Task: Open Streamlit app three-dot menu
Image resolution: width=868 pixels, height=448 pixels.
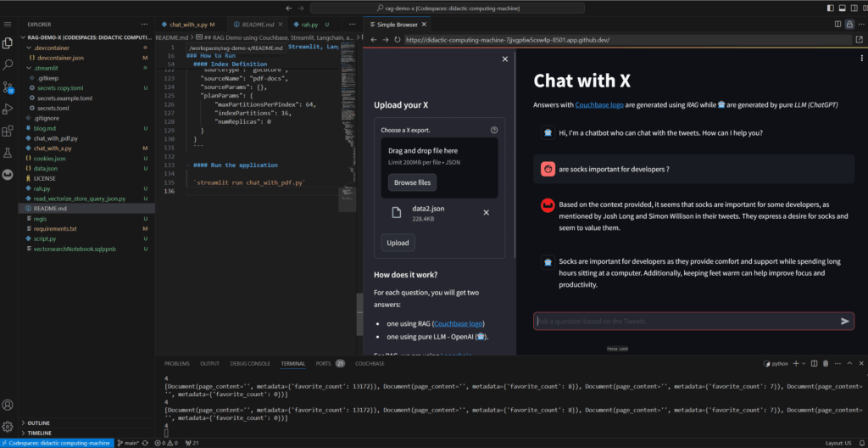Action: tap(861, 58)
